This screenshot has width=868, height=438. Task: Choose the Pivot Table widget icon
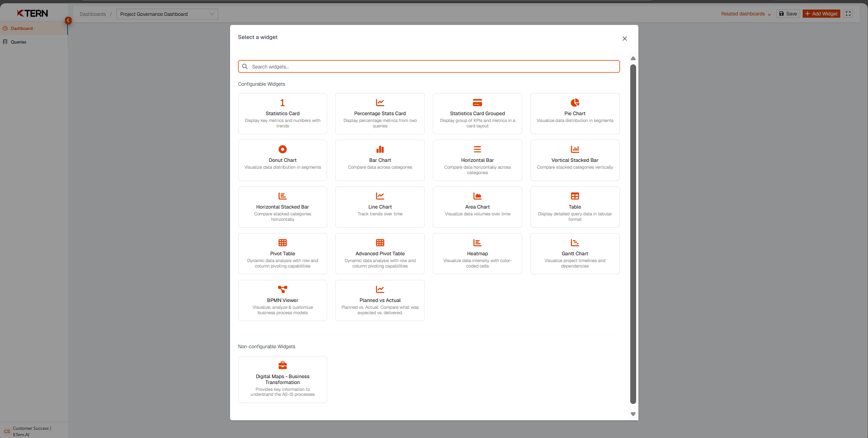[x=282, y=243]
